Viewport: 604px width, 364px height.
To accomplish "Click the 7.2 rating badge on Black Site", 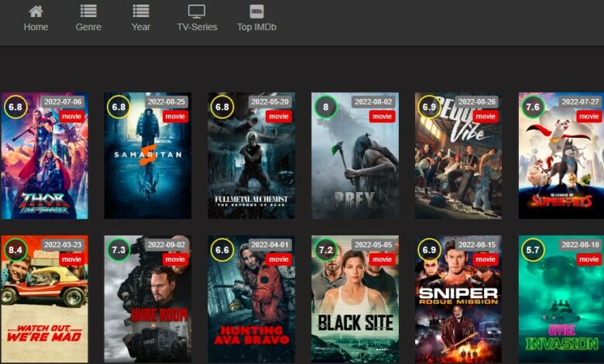I will (326, 249).
